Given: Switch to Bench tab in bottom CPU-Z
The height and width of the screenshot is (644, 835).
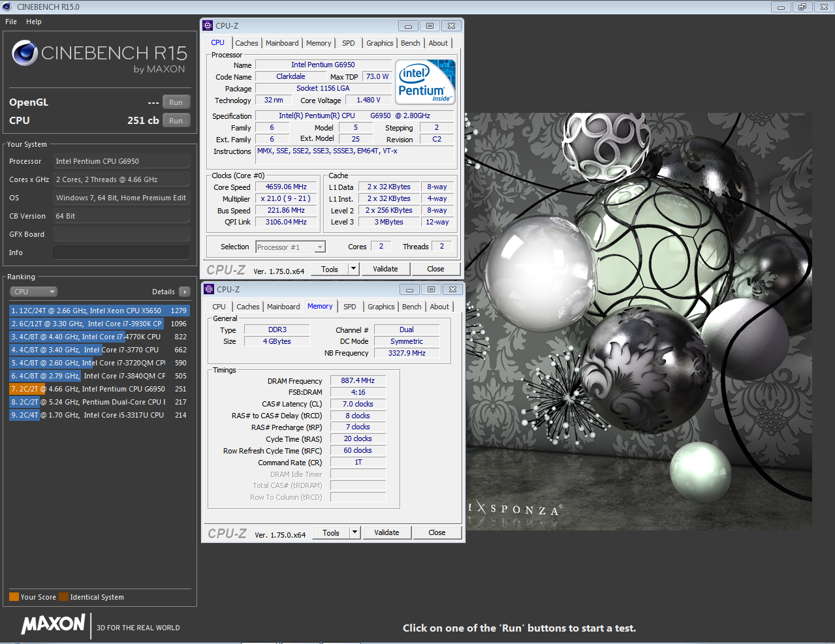Looking at the screenshot, I should coord(412,307).
